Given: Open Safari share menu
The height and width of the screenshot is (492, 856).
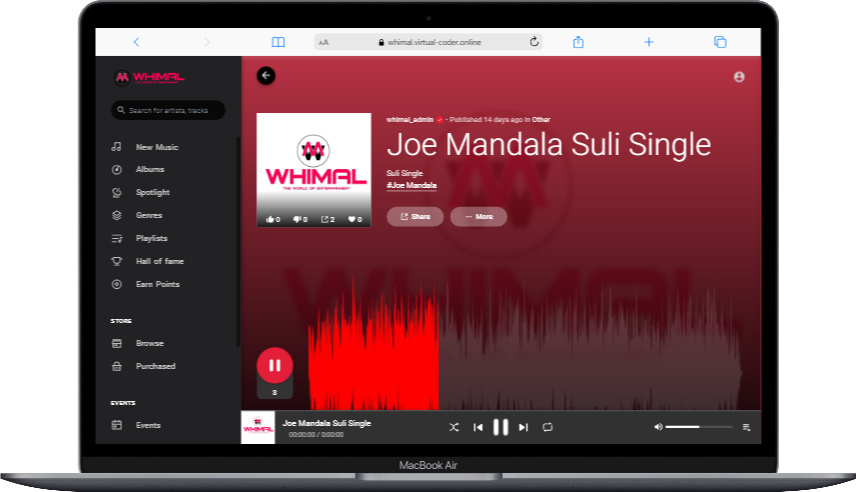Looking at the screenshot, I should click(578, 42).
